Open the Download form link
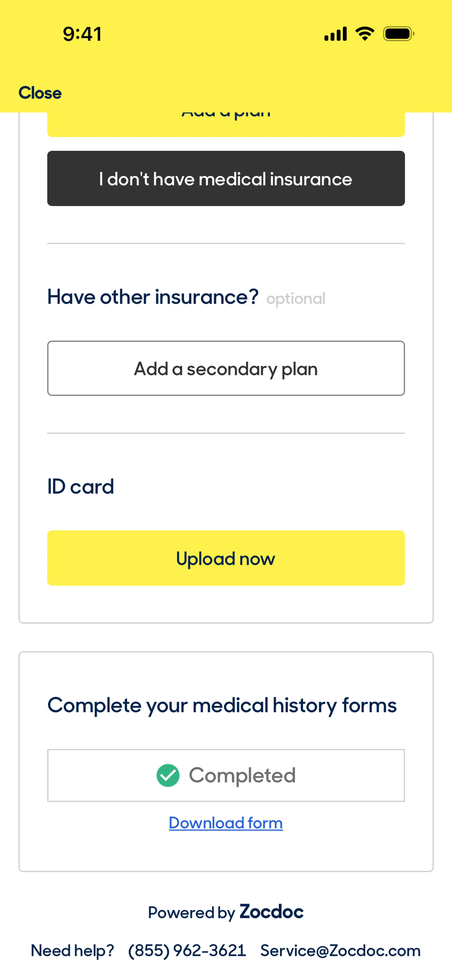 (x=226, y=823)
